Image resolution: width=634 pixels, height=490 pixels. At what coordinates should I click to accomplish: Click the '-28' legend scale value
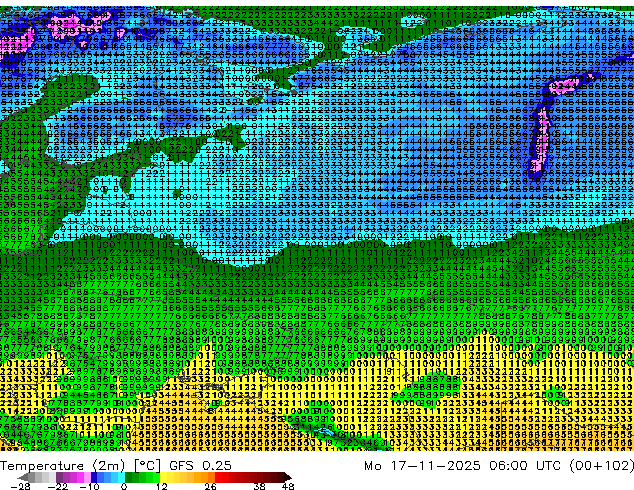tap(20, 486)
